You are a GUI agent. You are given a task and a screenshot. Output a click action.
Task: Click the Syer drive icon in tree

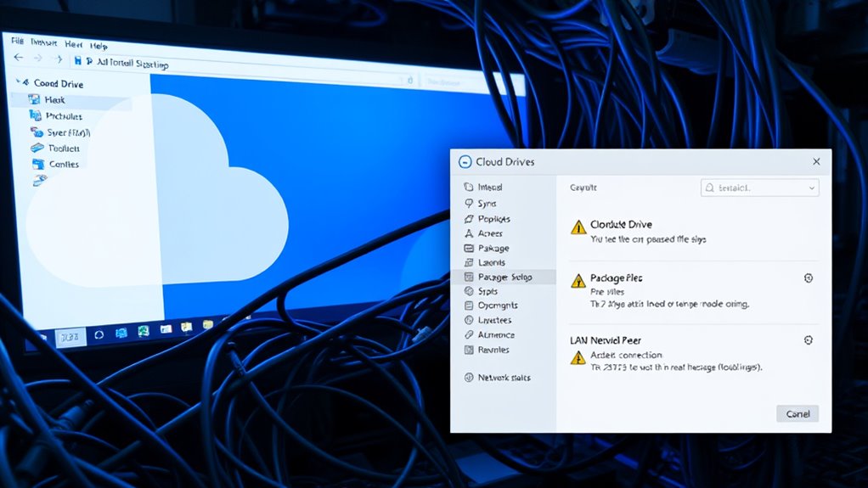tap(37, 132)
